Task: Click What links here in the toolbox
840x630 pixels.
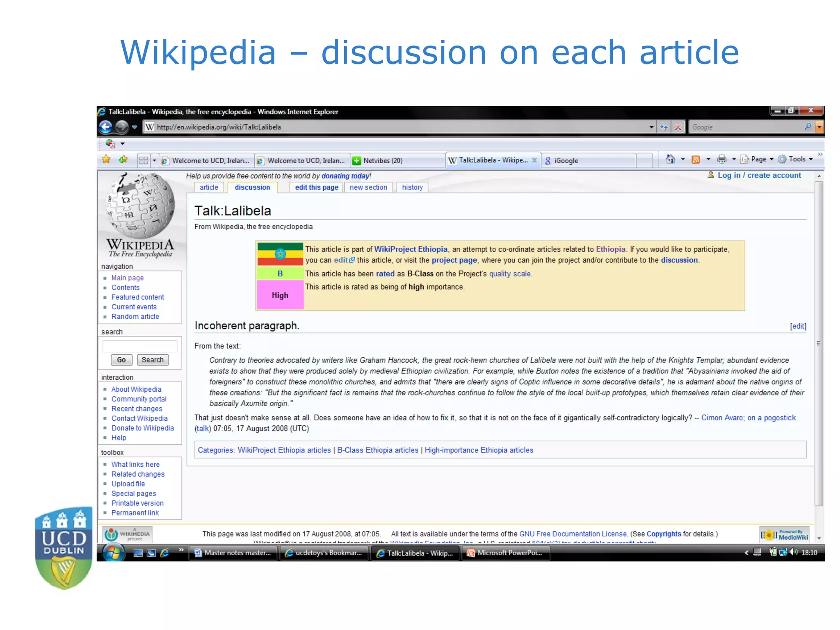Action: [135, 464]
